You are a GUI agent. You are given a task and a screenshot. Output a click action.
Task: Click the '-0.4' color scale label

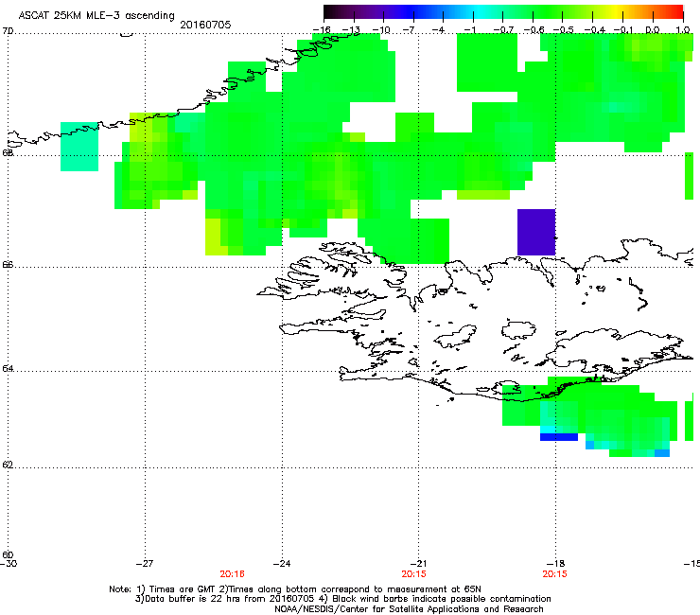pyautogui.click(x=595, y=30)
